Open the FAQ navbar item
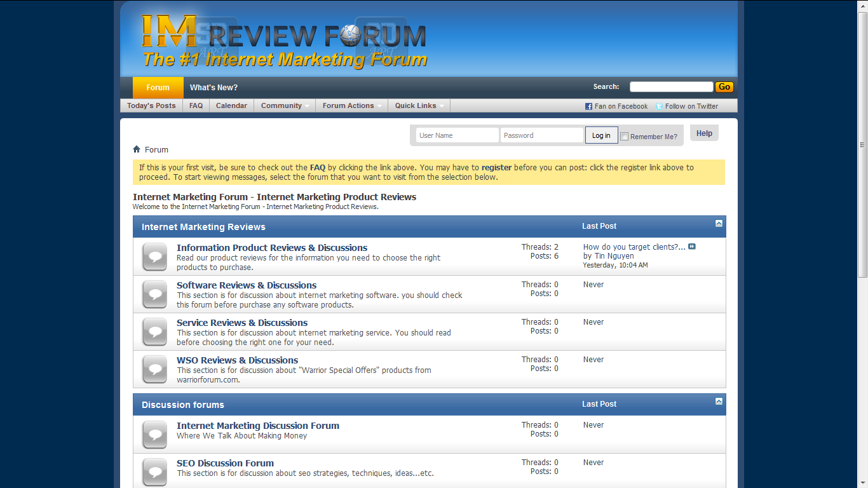Viewport: 868px width, 488px height. tap(196, 105)
